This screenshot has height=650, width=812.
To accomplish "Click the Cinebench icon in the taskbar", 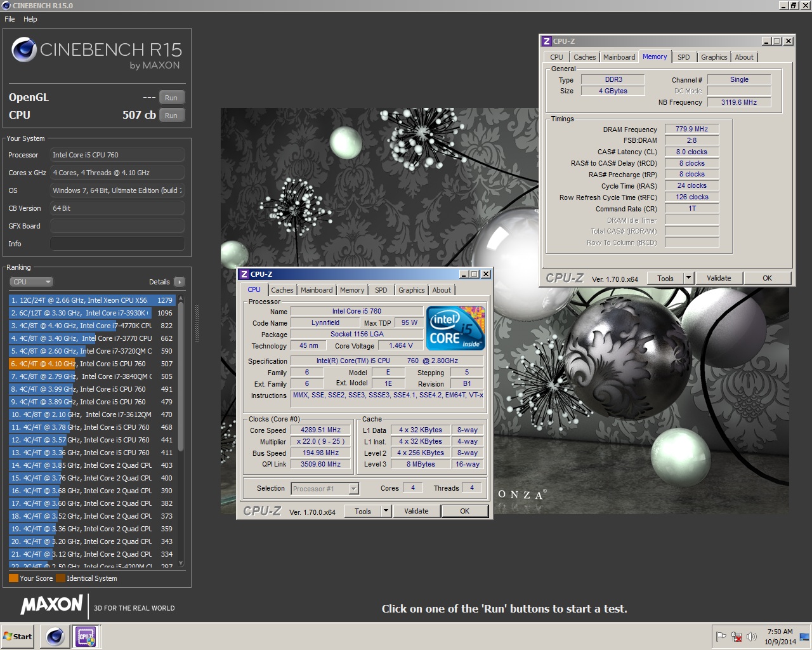I will 55,636.
